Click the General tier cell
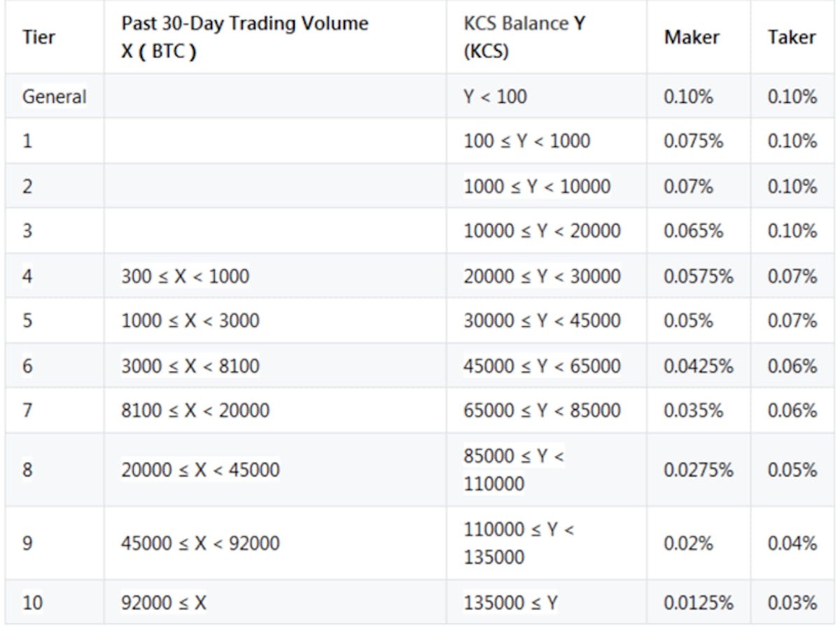The height and width of the screenshot is (627, 840). (55, 96)
